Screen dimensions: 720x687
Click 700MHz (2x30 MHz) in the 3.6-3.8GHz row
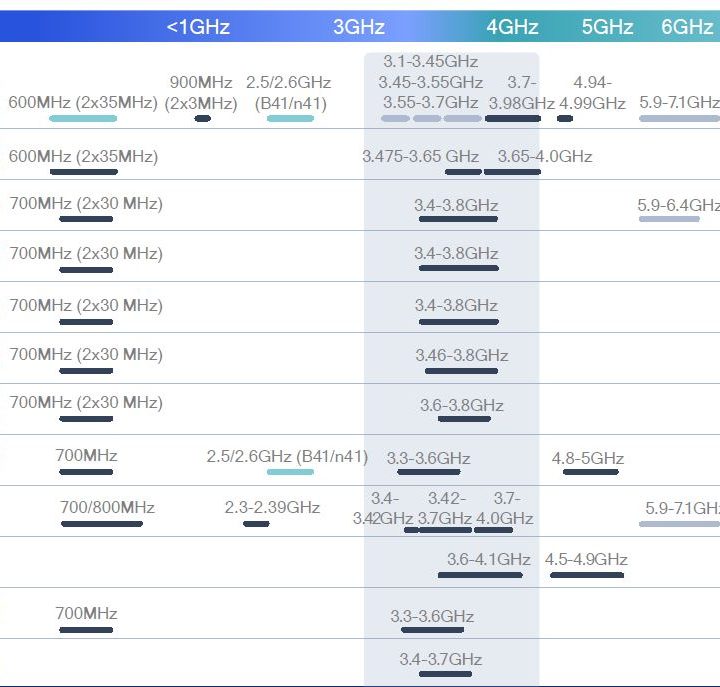tap(86, 402)
